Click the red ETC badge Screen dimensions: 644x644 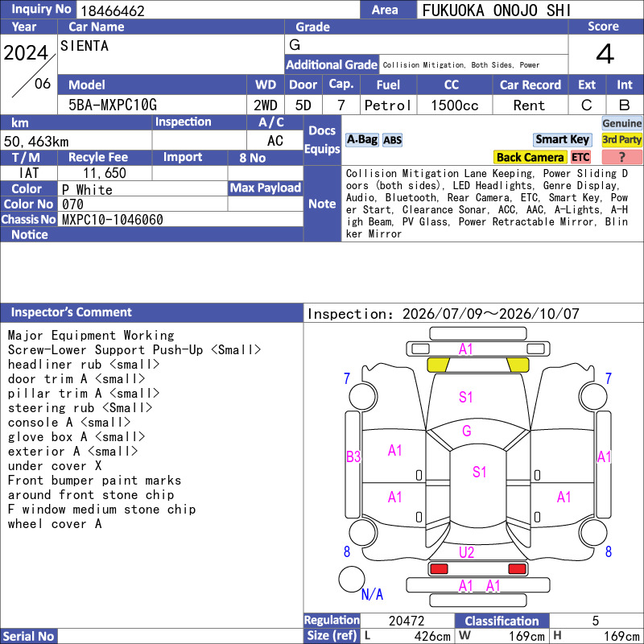[580, 157]
